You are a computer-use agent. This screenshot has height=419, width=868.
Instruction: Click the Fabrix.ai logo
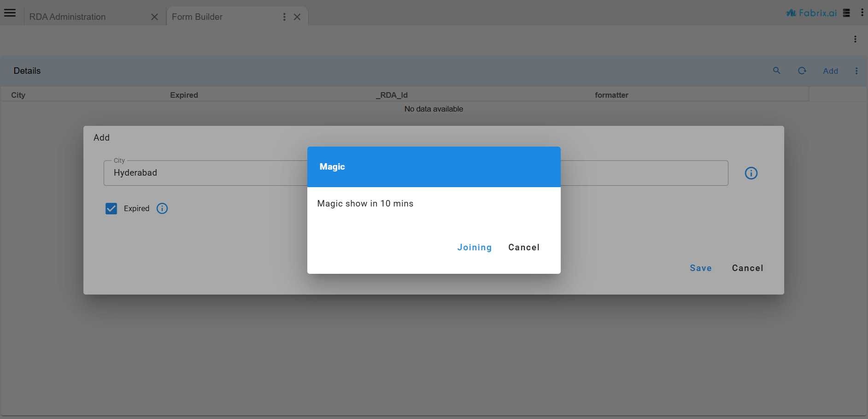coord(811,13)
